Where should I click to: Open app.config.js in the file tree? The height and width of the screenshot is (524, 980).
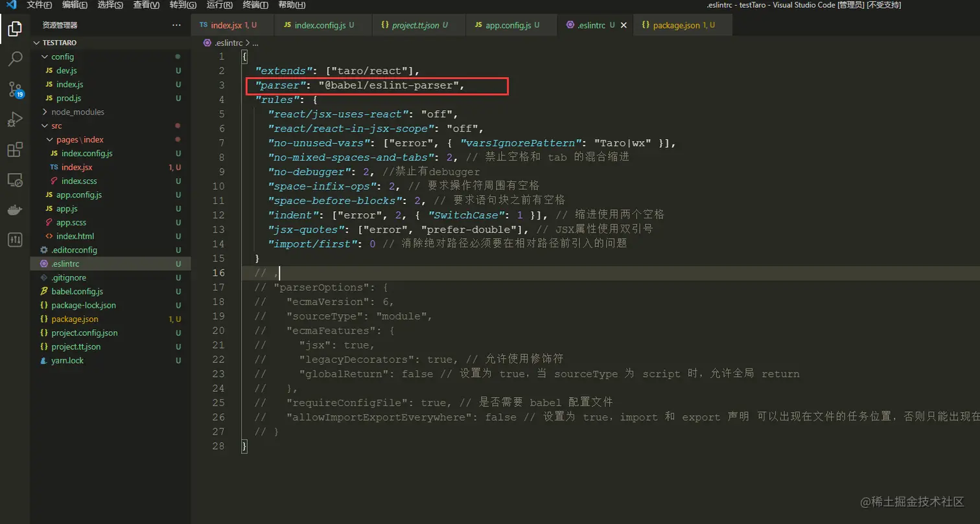[x=110, y=195]
